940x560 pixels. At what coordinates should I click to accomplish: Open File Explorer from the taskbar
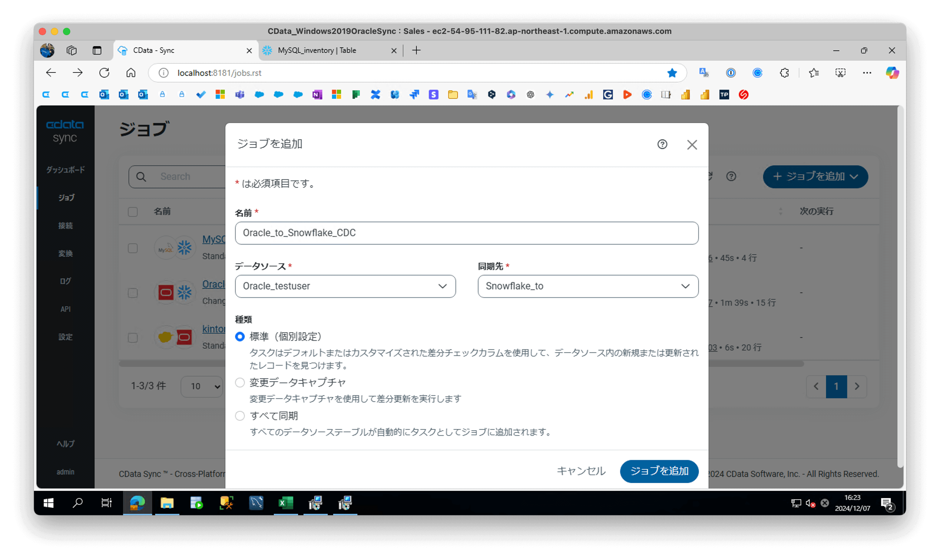167,503
